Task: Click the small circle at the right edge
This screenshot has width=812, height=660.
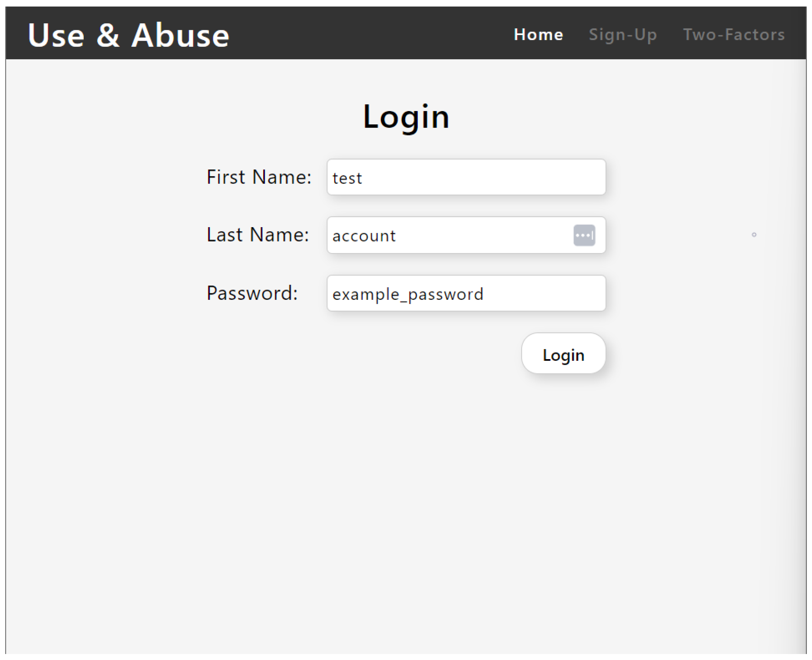Action: [754, 235]
